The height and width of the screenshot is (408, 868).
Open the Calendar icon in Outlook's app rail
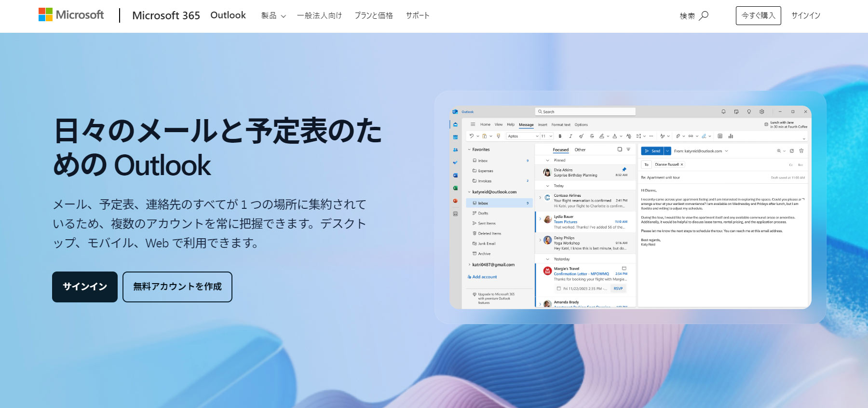coord(455,137)
